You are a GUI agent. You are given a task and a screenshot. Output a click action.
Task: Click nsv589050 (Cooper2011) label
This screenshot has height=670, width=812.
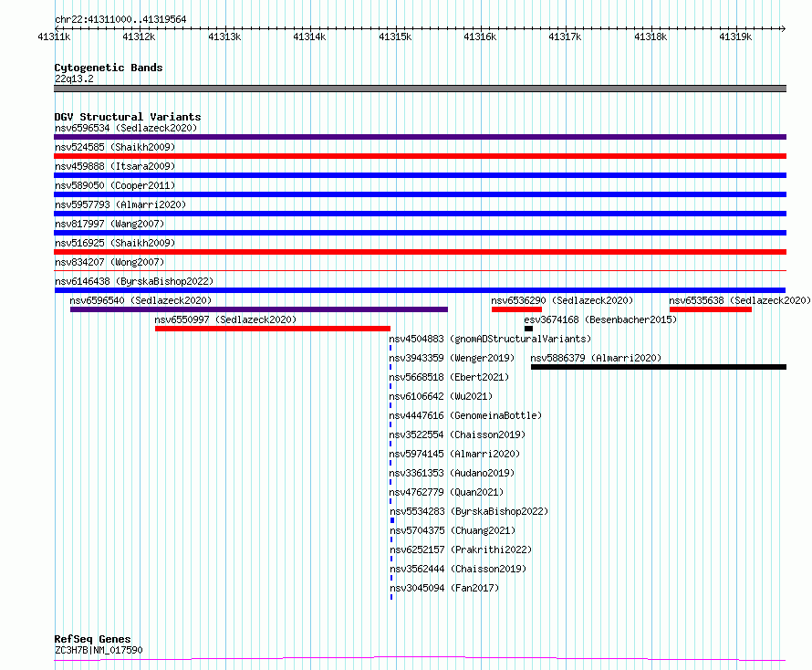115,185
